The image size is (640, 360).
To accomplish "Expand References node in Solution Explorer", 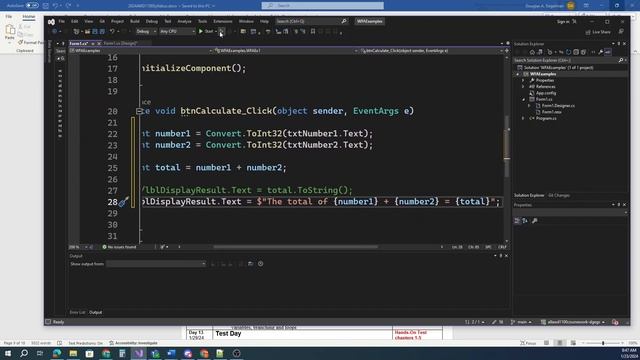I will (523, 87).
